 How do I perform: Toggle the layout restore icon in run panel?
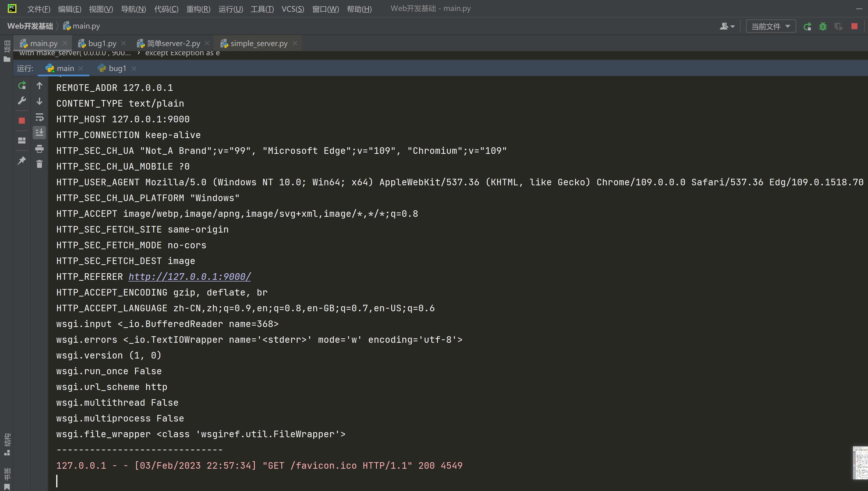(22, 140)
